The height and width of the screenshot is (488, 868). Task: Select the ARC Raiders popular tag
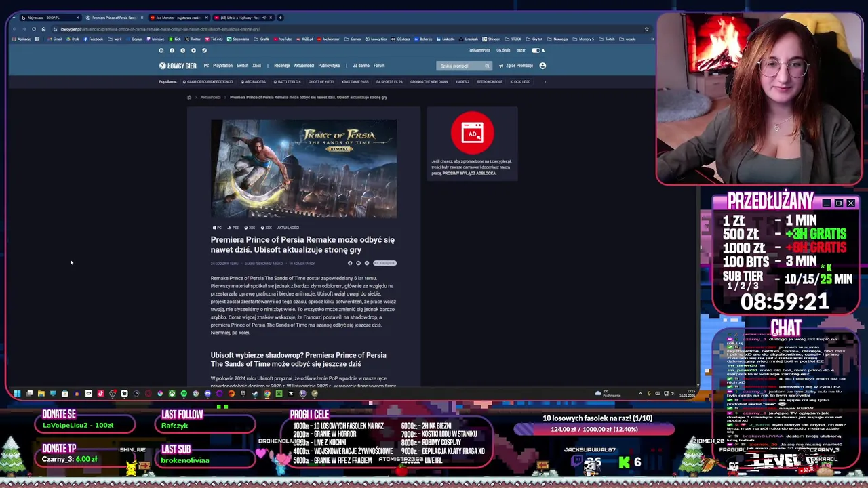pyautogui.click(x=254, y=82)
